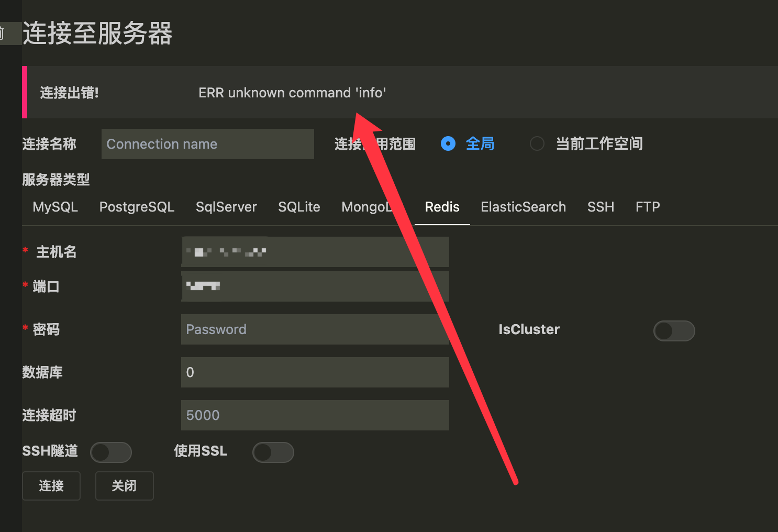778x532 pixels.
Task: Select the 当前工作空间 scope option
Action: [x=537, y=143]
